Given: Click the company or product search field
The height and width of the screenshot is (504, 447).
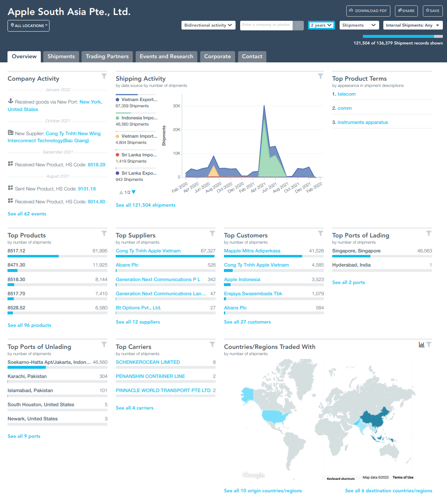Looking at the screenshot, I should tap(266, 25).
